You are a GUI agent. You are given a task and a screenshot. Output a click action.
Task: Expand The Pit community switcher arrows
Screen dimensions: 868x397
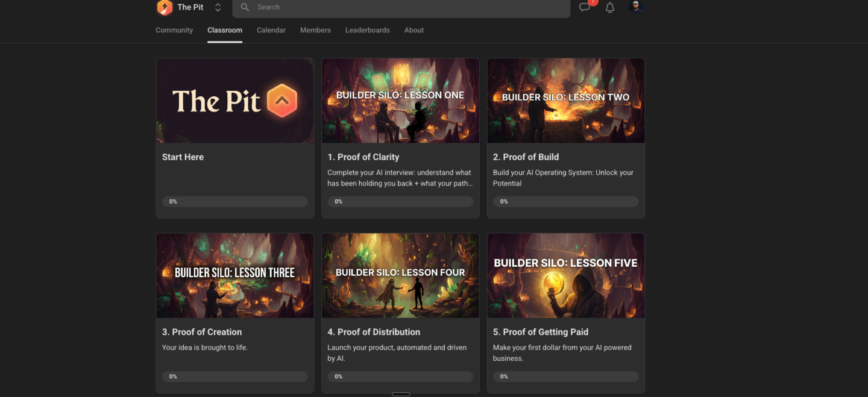[x=218, y=7]
